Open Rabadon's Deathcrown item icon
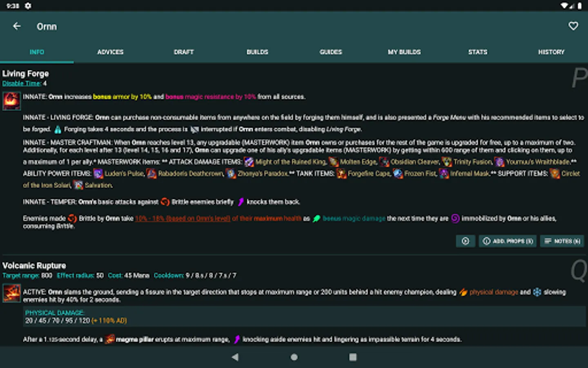Screen dimensions: 588x368 (151, 173)
